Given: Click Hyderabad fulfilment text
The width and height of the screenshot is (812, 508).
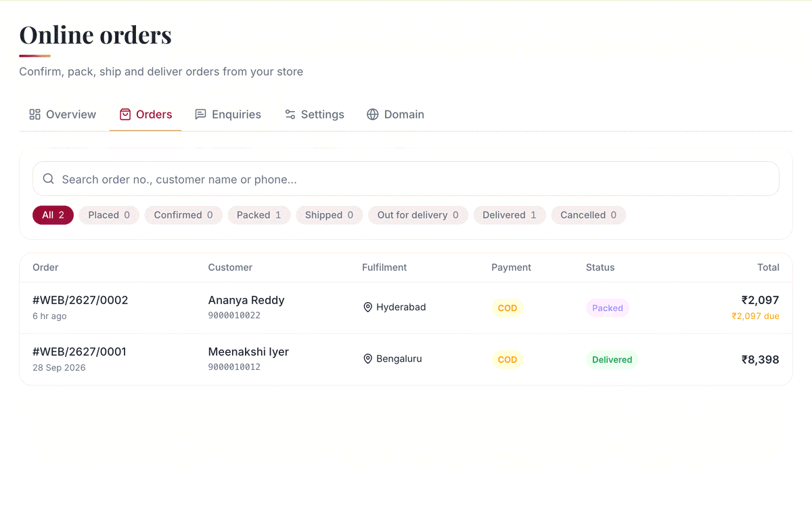Looking at the screenshot, I should coord(401,308).
